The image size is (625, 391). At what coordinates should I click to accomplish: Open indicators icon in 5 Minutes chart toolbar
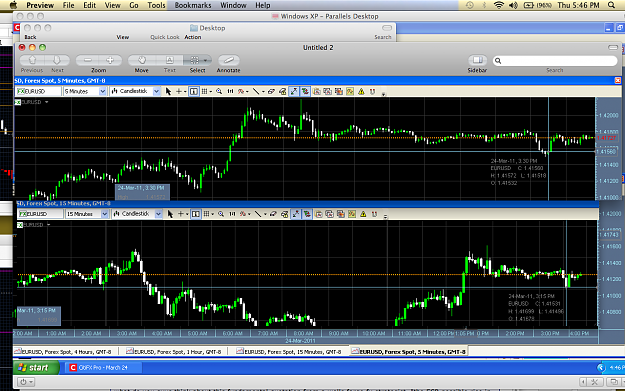(x=241, y=91)
